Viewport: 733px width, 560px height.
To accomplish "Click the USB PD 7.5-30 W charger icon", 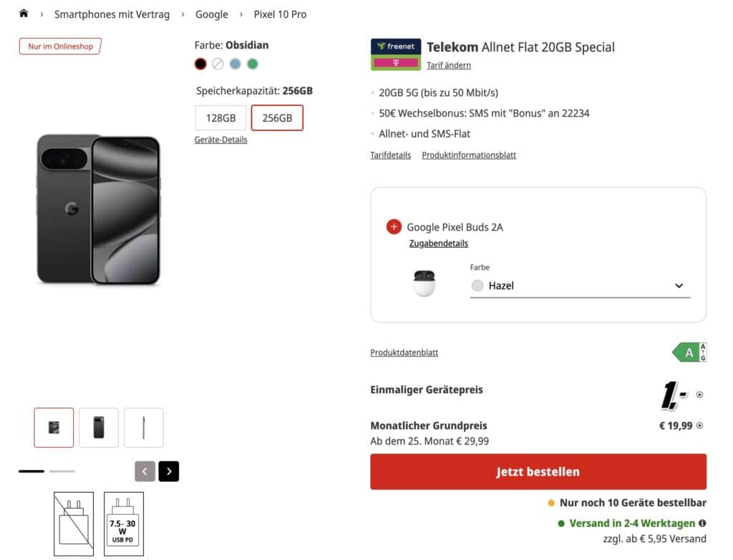I will [x=124, y=523].
